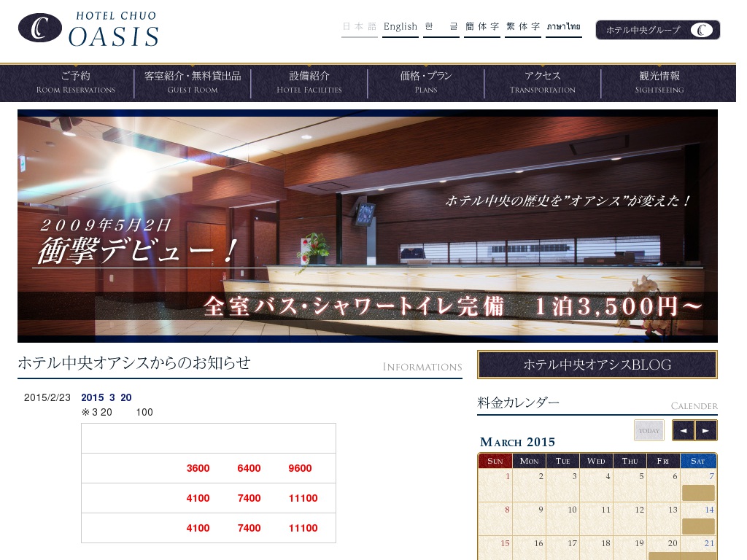The image size is (747, 560).
Task: Open 設備紹介 Hotel Facilities menu
Action: [x=309, y=82]
